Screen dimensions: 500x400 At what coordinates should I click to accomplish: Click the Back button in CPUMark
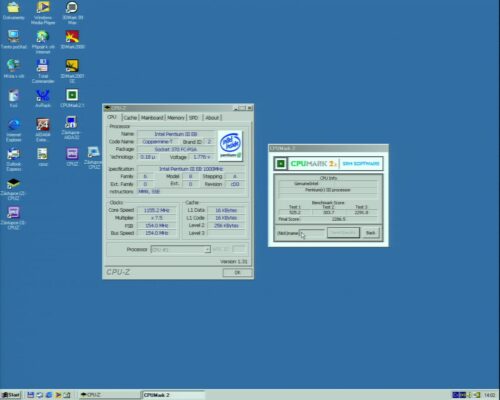click(370, 233)
